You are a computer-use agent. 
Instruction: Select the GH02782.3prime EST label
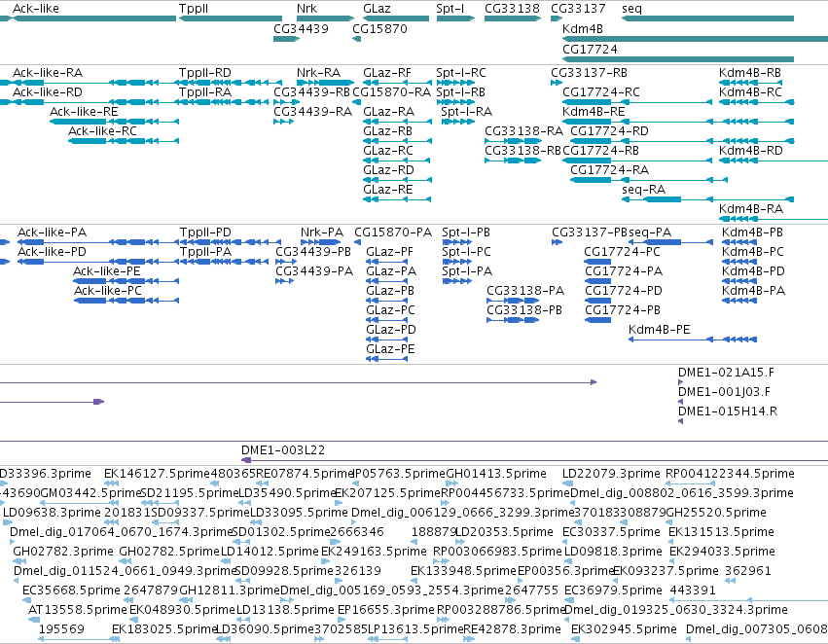coord(63,552)
